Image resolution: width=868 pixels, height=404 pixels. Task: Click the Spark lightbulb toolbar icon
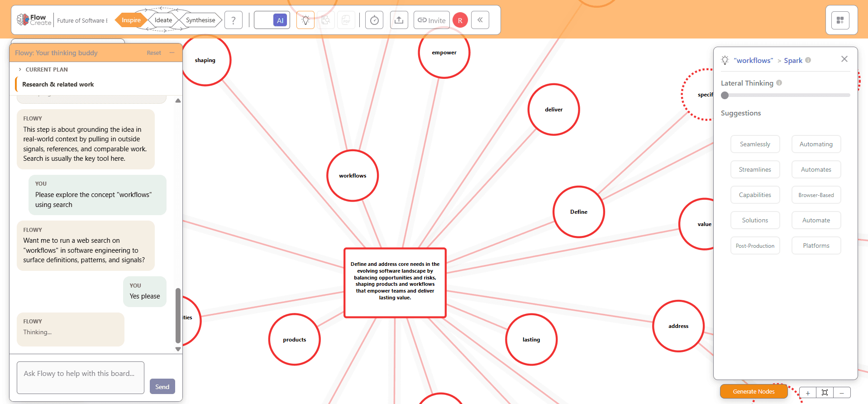pyautogui.click(x=305, y=20)
